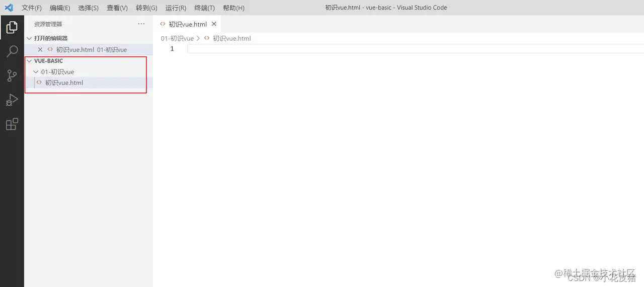Click line number 1 in the gutter
The height and width of the screenshot is (287, 644).
click(172, 49)
